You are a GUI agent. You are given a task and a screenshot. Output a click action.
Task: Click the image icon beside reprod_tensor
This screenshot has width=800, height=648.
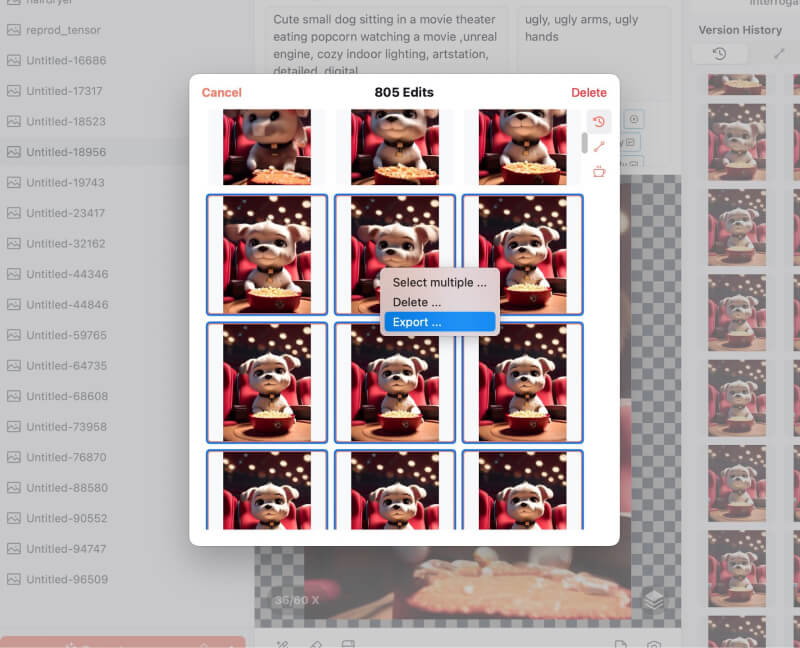tap(13, 30)
